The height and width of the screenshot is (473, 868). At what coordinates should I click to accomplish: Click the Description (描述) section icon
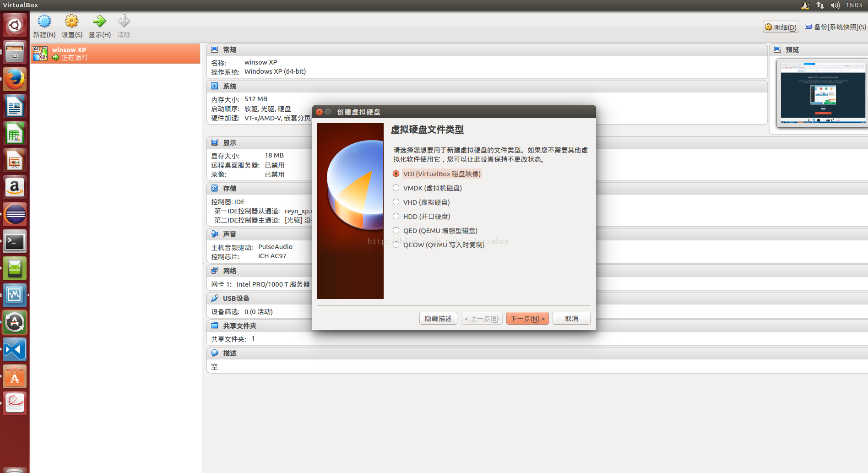(x=215, y=353)
